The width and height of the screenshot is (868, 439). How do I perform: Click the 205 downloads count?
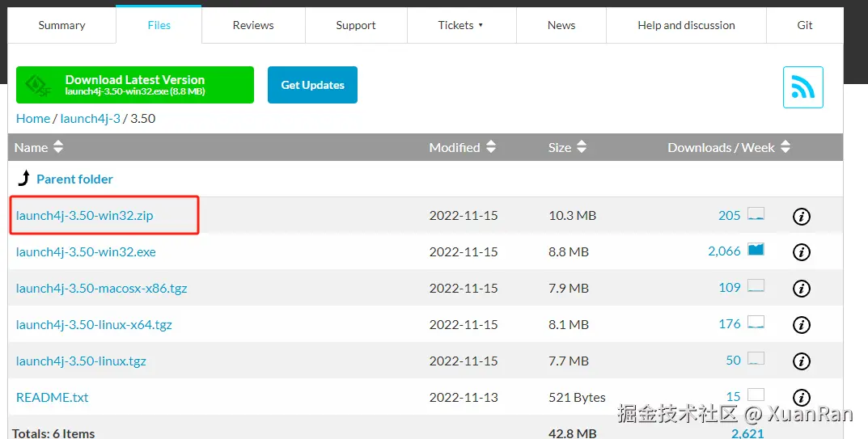(729, 215)
